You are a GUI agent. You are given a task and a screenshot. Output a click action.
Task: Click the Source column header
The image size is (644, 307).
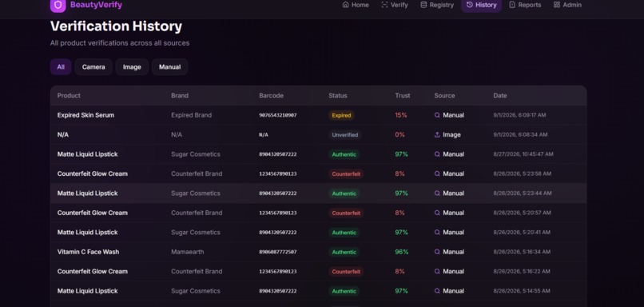444,95
